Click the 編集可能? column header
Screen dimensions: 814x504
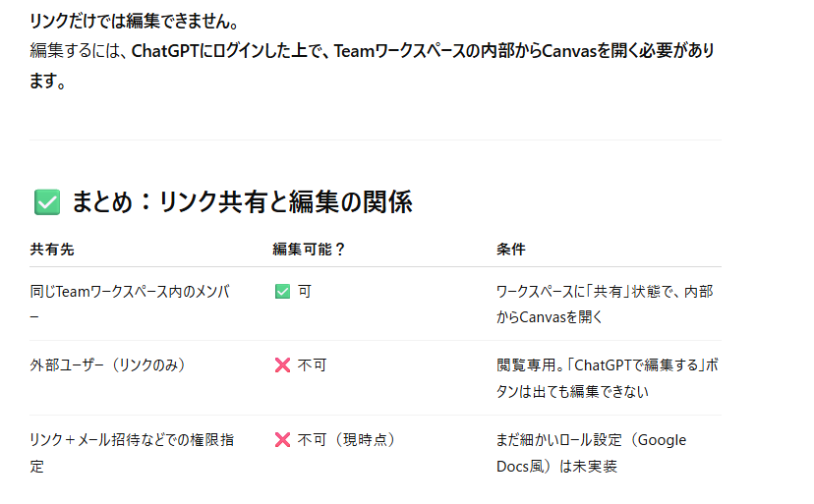[x=309, y=250]
